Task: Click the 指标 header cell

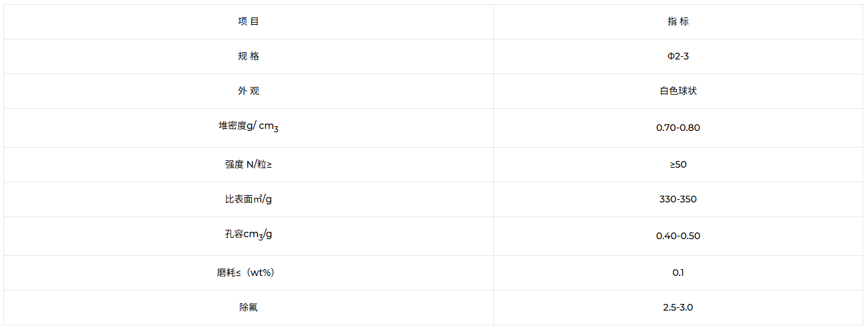Action: (x=678, y=21)
